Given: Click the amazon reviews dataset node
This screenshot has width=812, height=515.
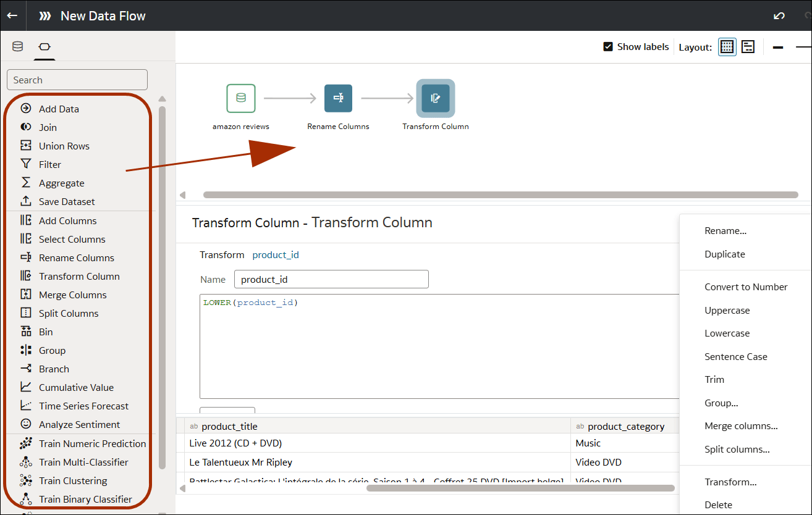Looking at the screenshot, I should tap(240, 98).
